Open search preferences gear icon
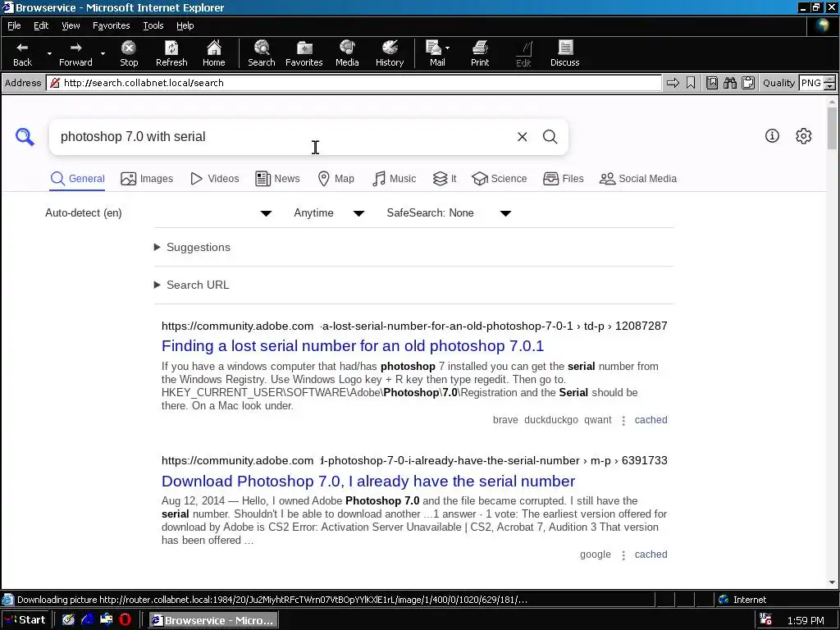840x630 pixels. pos(804,136)
